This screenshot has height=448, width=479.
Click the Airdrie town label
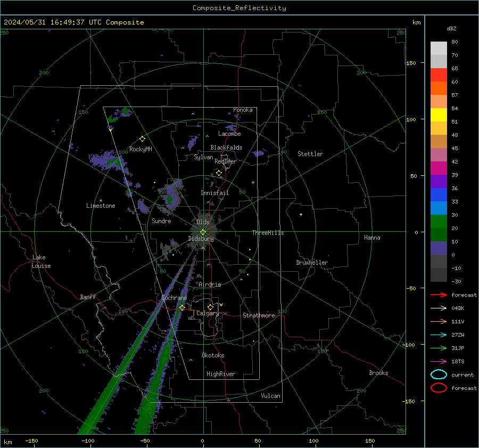tap(210, 284)
